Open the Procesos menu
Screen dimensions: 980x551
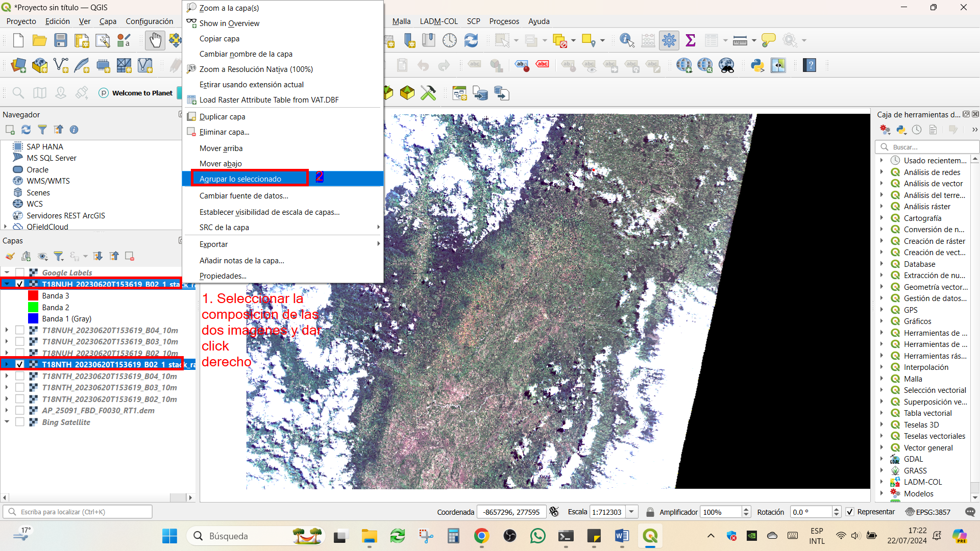(x=504, y=21)
